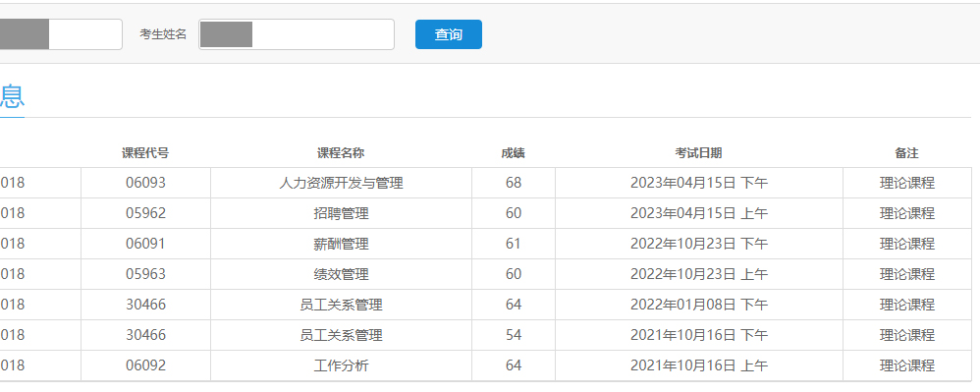Click 30466 in the 2021年10月16日 下午 row
980x392 pixels.
[145, 335]
